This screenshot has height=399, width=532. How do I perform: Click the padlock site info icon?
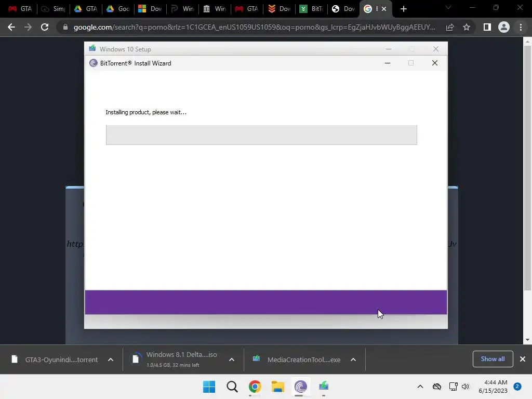click(65, 27)
